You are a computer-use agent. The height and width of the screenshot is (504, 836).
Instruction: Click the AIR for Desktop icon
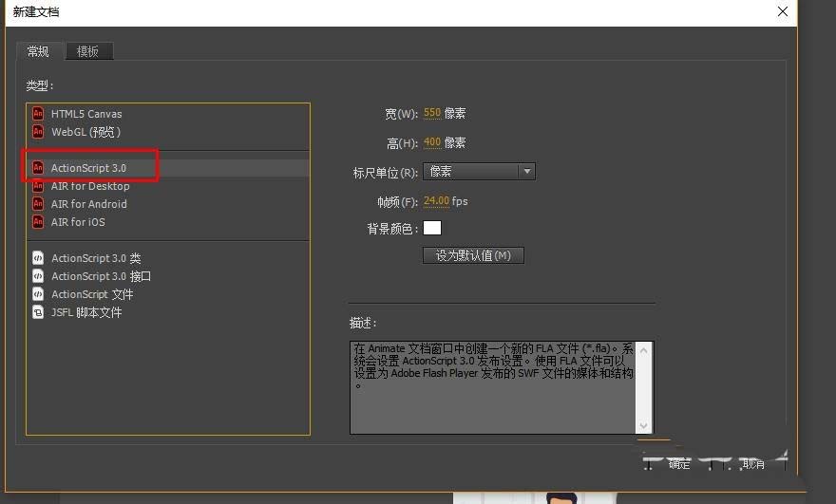(x=38, y=186)
